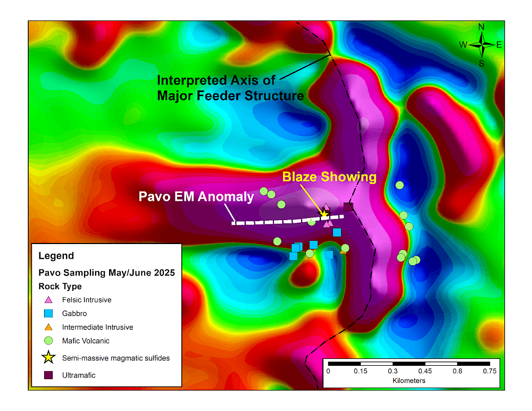Image resolution: width=532 pixels, height=411 pixels.
Task: Click 'Pavo Sampling May/June 2025' legend title
Action: [x=106, y=273]
